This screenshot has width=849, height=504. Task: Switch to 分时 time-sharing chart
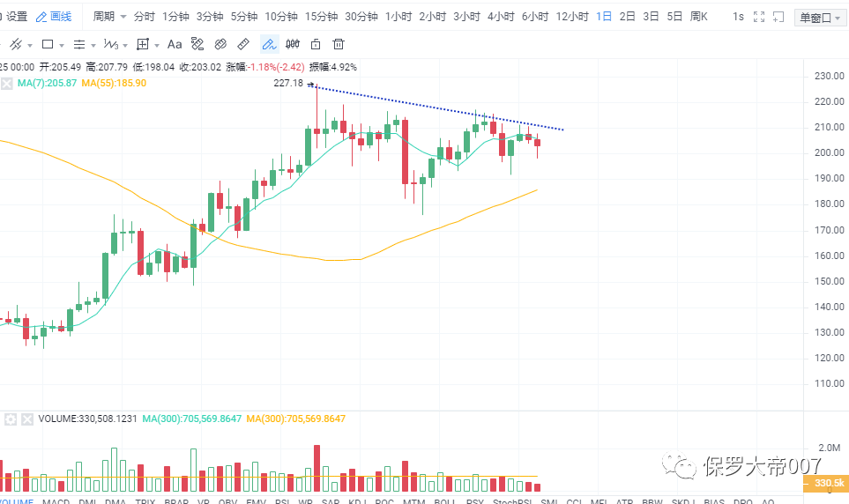(x=144, y=17)
